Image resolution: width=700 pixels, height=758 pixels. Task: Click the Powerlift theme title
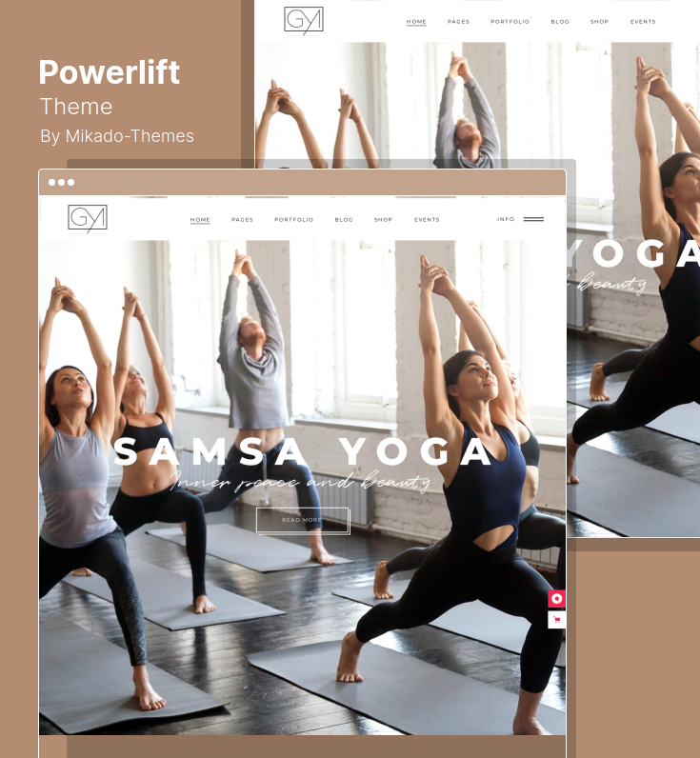click(110, 72)
